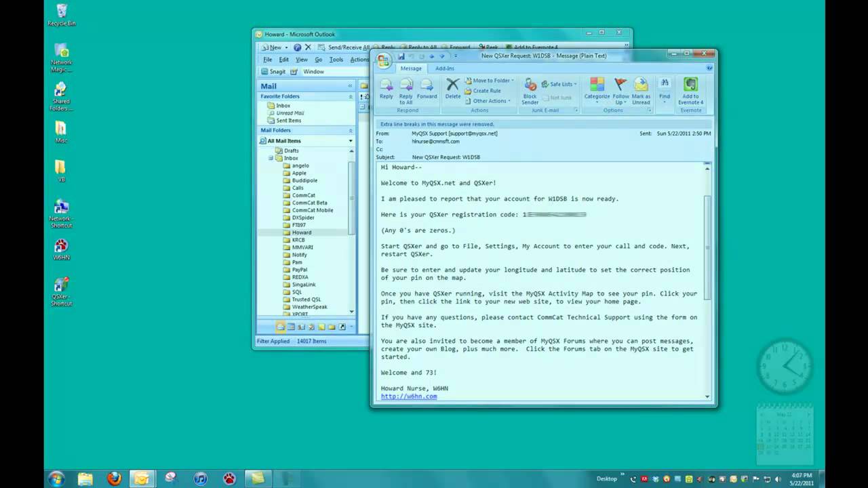Click the extra line breaks info bar
The width and height of the screenshot is (868, 488).
tap(543, 124)
